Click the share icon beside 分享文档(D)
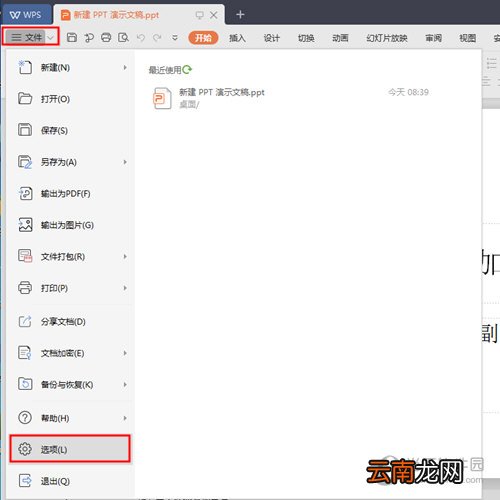The image size is (500, 500). tap(25, 321)
